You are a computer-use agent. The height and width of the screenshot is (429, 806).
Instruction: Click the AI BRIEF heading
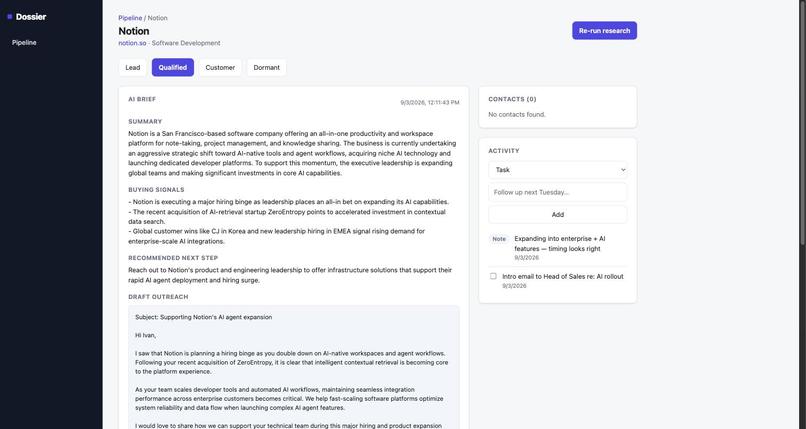point(142,99)
